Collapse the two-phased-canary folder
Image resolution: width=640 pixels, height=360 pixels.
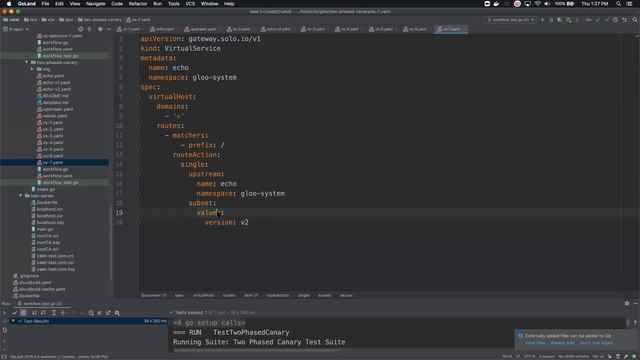(x=27, y=62)
